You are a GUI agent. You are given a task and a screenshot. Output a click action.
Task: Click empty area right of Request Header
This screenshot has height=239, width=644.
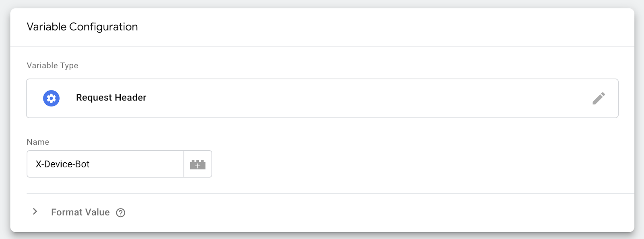pyautogui.click(x=362, y=98)
